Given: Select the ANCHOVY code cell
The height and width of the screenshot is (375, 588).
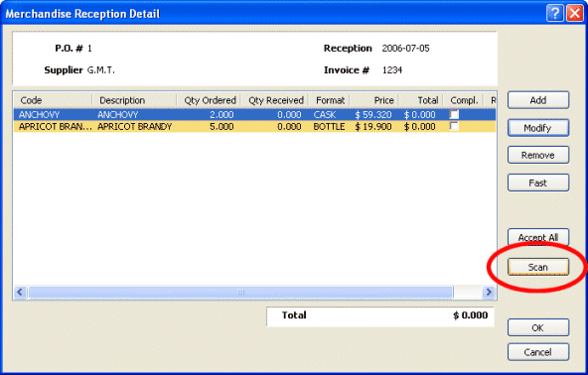Looking at the screenshot, I should [40, 115].
